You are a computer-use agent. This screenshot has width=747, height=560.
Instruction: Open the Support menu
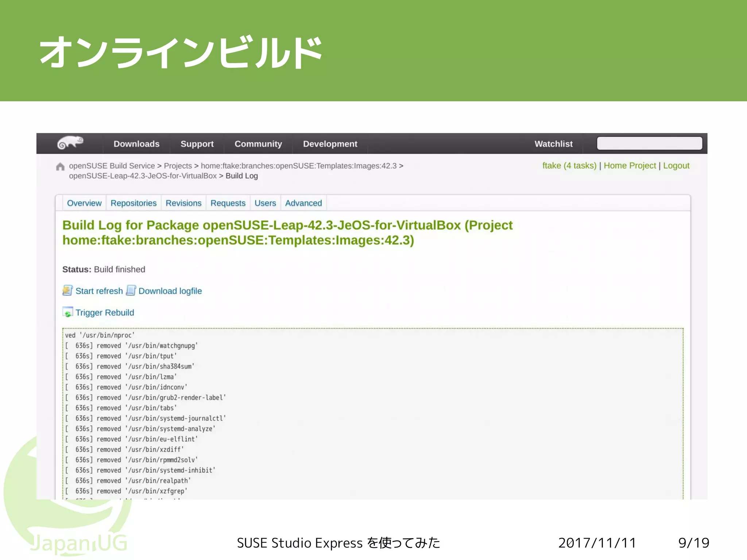click(x=197, y=144)
